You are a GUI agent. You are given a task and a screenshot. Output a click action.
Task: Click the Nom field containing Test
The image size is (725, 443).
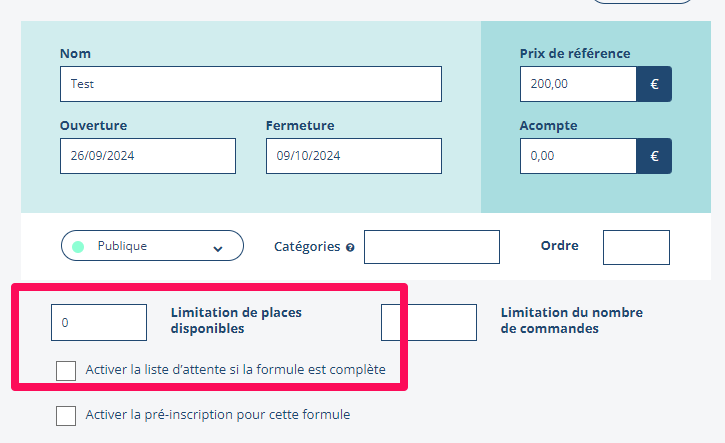point(250,84)
